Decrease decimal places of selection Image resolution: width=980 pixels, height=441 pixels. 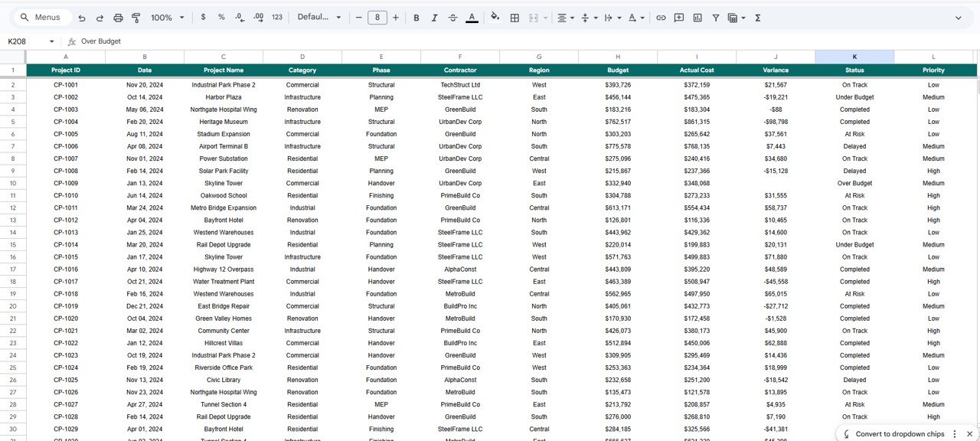click(x=239, y=17)
